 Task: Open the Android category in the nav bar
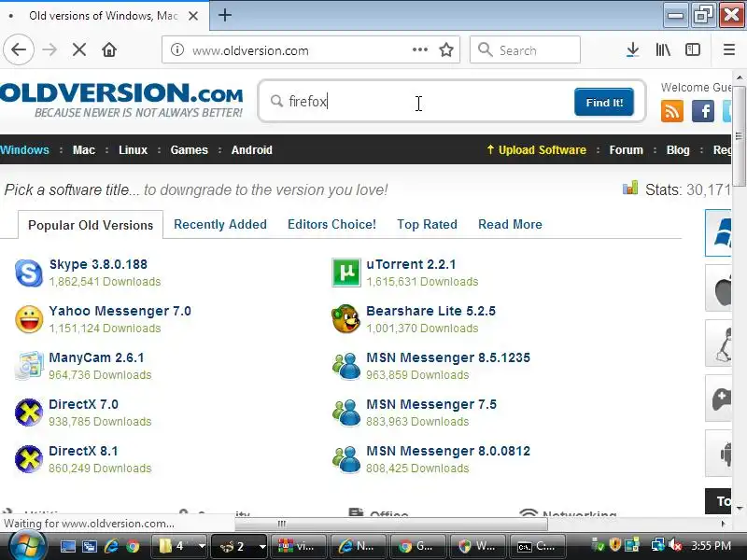pyautogui.click(x=251, y=150)
